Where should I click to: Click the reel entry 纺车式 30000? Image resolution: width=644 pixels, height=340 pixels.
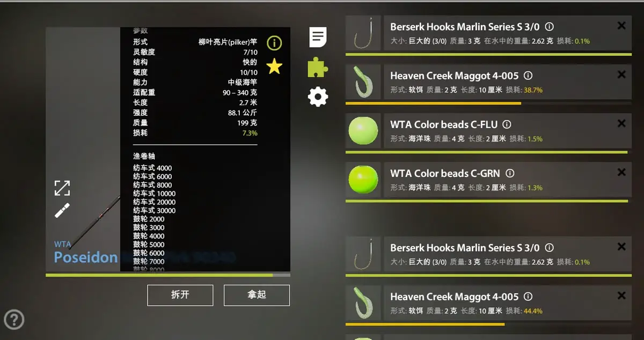pos(155,211)
